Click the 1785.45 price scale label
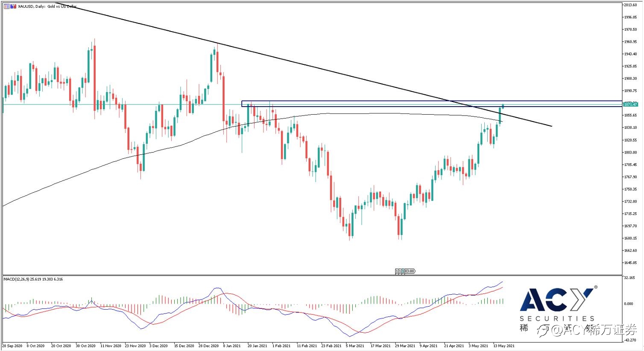 [630, 165]
